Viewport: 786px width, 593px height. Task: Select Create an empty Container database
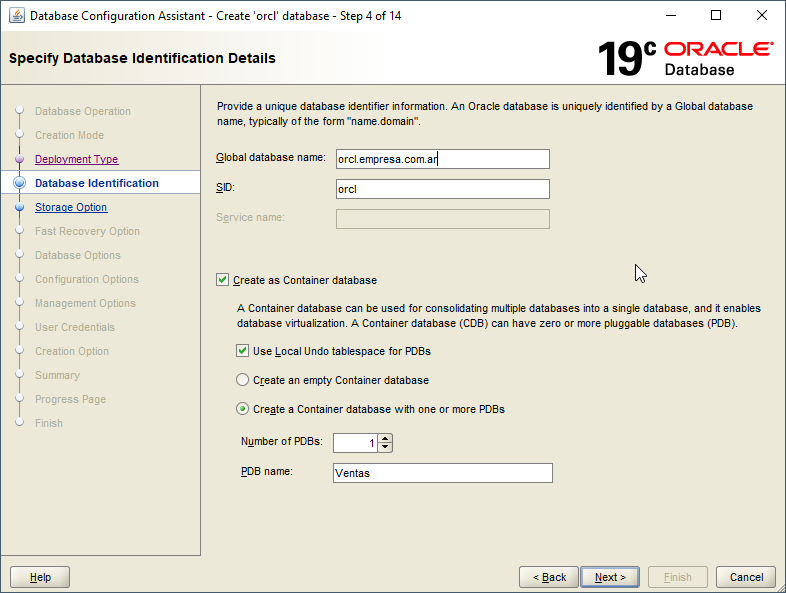coord(243,380)
